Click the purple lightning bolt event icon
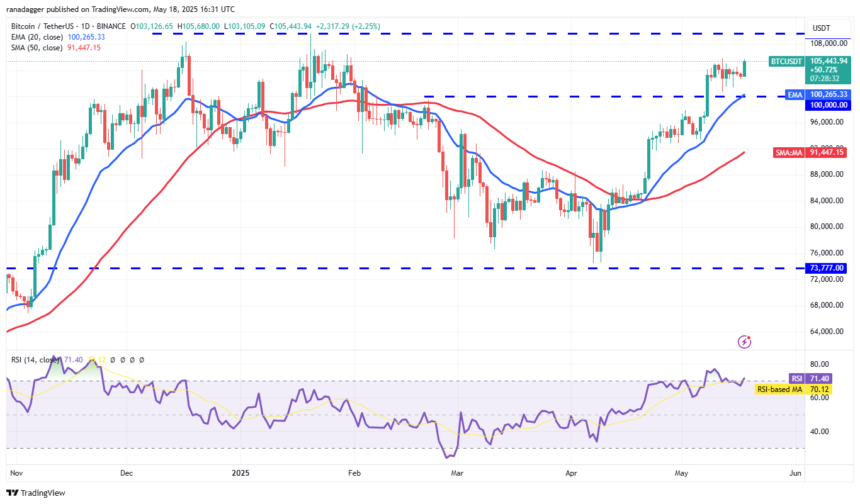 click(744, 342)
